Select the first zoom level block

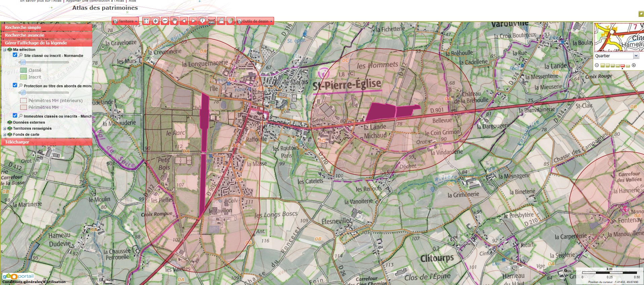coord(603,65)
